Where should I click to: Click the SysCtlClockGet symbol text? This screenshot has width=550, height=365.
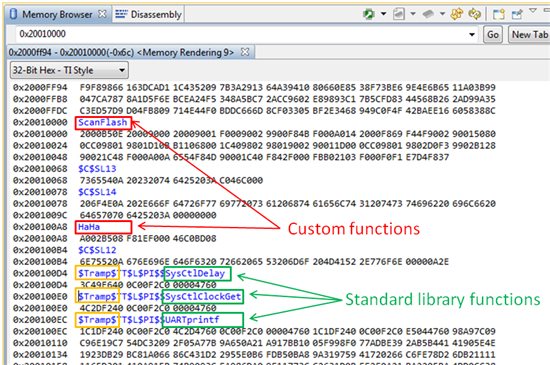[x=203, y=297]
